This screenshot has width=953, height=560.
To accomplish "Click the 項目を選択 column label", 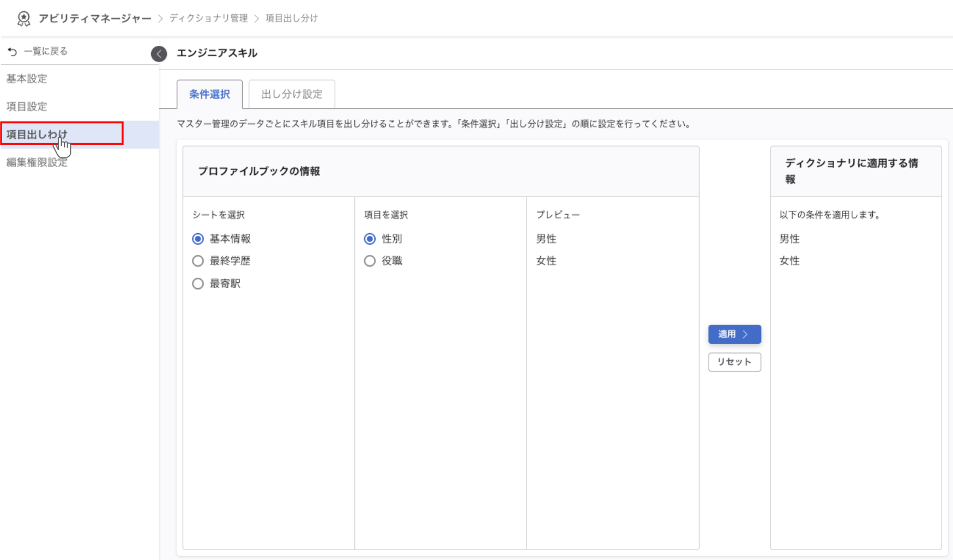I will [x=386, y=215].
